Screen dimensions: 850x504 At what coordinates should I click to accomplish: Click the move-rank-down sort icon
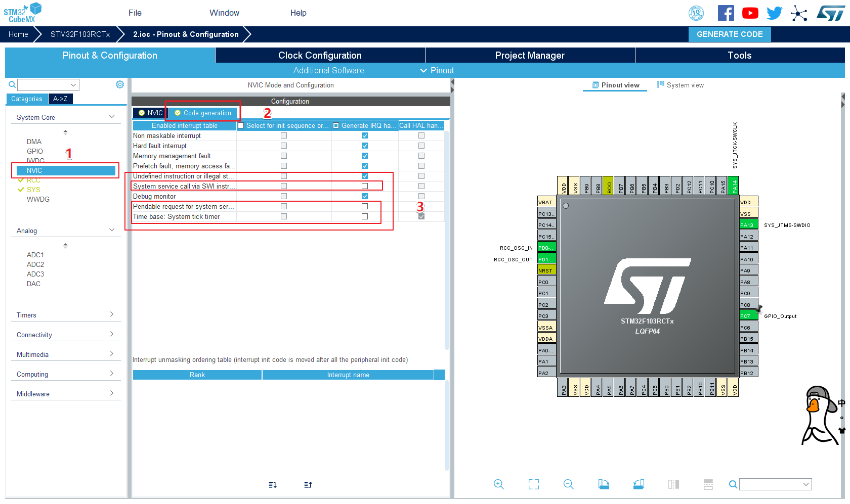tap(273, 485)
